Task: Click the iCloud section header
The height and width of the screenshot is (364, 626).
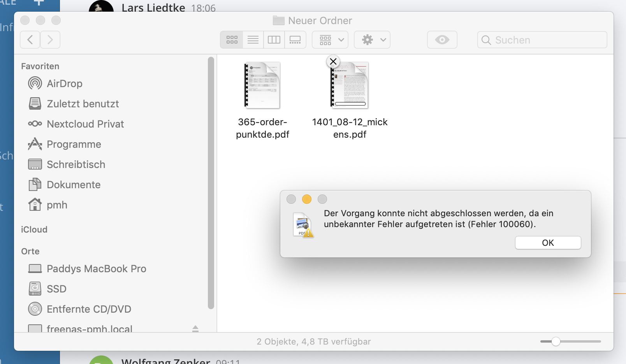Action: coord(34,229)
